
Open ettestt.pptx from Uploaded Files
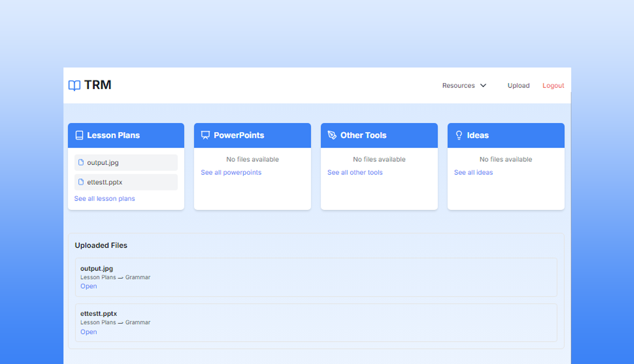point(89,332)
